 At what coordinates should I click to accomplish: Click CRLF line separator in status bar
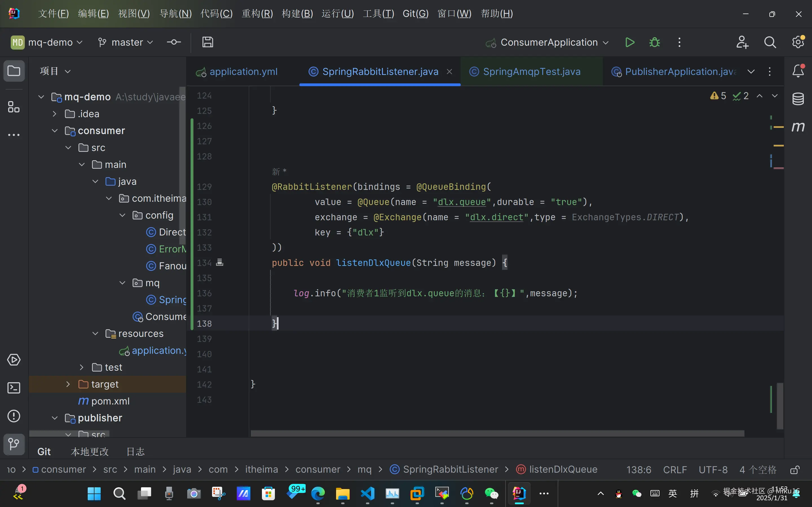click(x=675, y=470)
